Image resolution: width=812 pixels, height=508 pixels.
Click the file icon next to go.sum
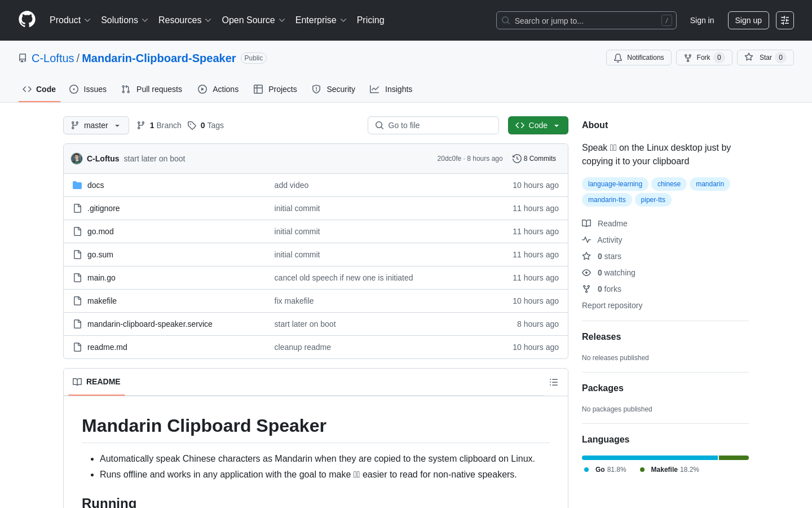pyautogui.click(x=77, y=255)
